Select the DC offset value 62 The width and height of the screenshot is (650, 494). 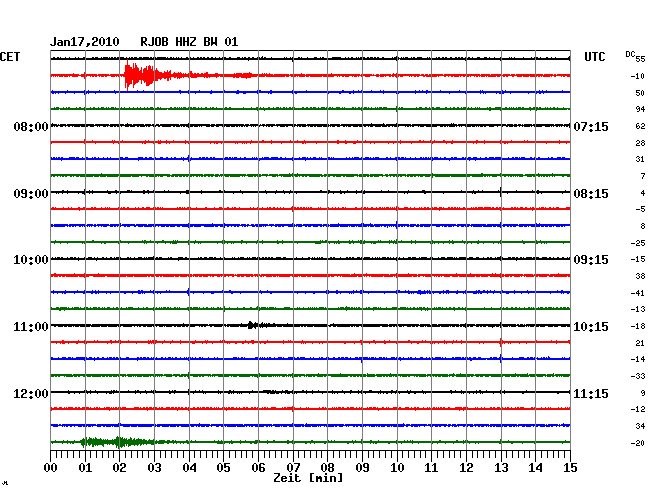click(640, 126)
